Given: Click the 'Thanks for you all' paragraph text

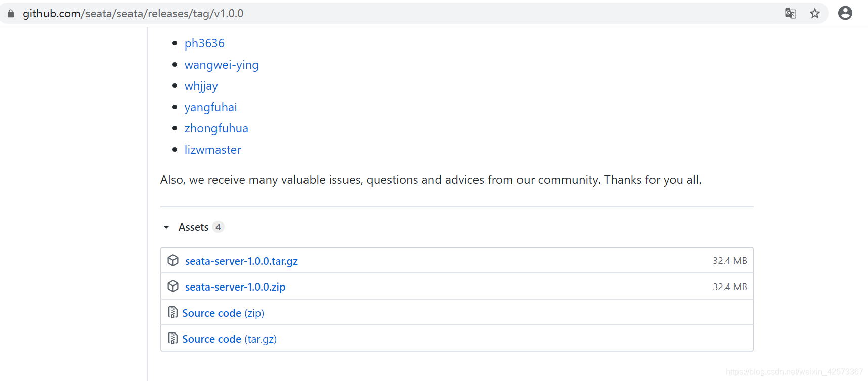Looking at the screenshot, I should coord(431,180).
